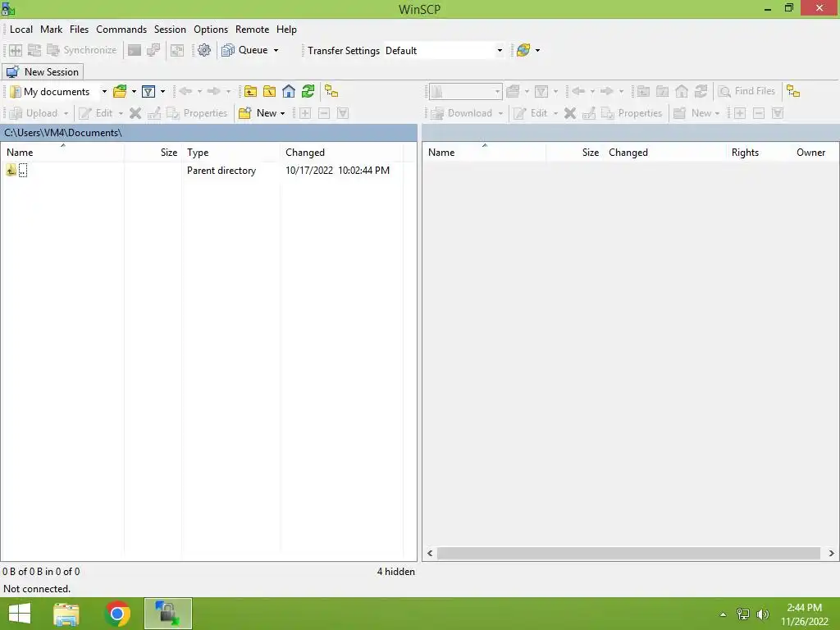Click the local Rename icon

pos(154,113)
